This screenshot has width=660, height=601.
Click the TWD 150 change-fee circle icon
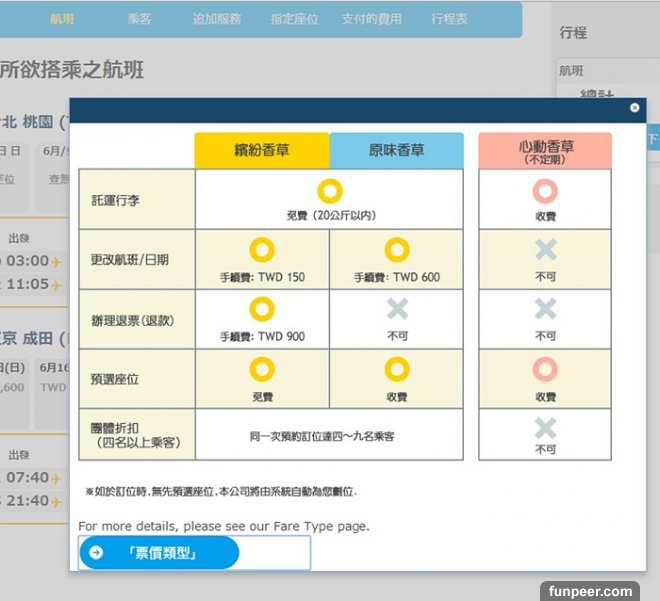(261, 250)
